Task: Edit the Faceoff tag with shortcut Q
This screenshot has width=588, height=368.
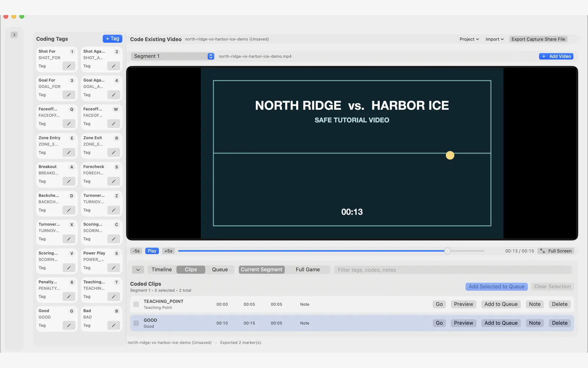Action: [x=69, y=124]
